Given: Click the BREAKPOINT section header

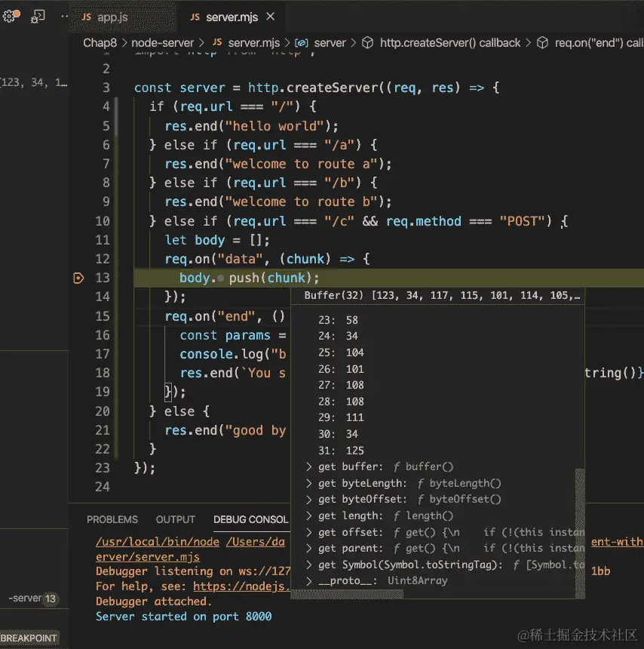Looking at the screenshot, I should (x=29, y=638).
